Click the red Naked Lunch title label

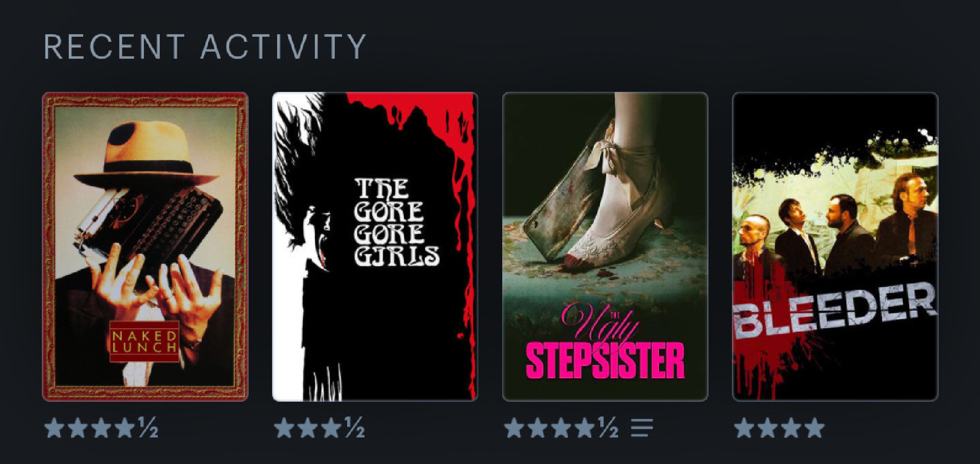(144, 341)
